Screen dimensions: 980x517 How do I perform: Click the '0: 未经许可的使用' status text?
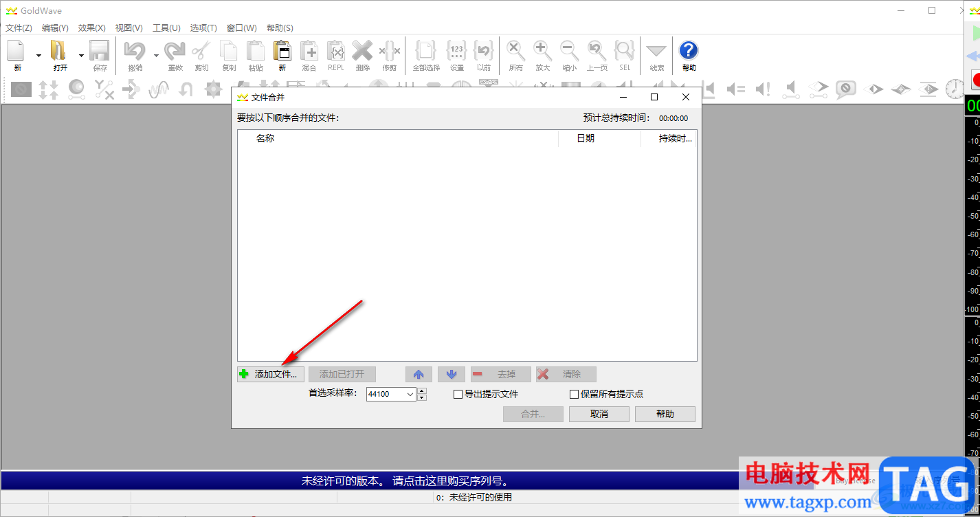(x=474, y=498)
